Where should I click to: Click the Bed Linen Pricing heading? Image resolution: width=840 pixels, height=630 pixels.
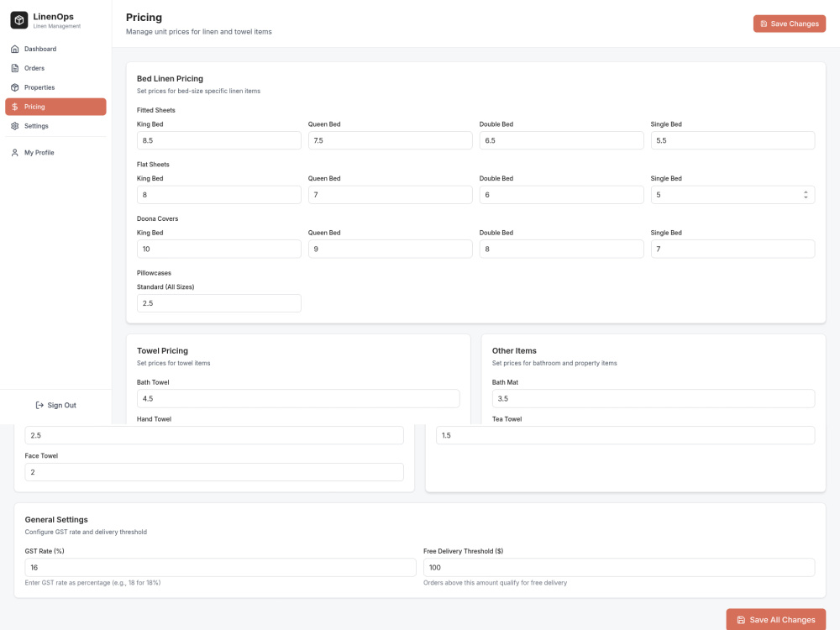[x=170, y=78]
